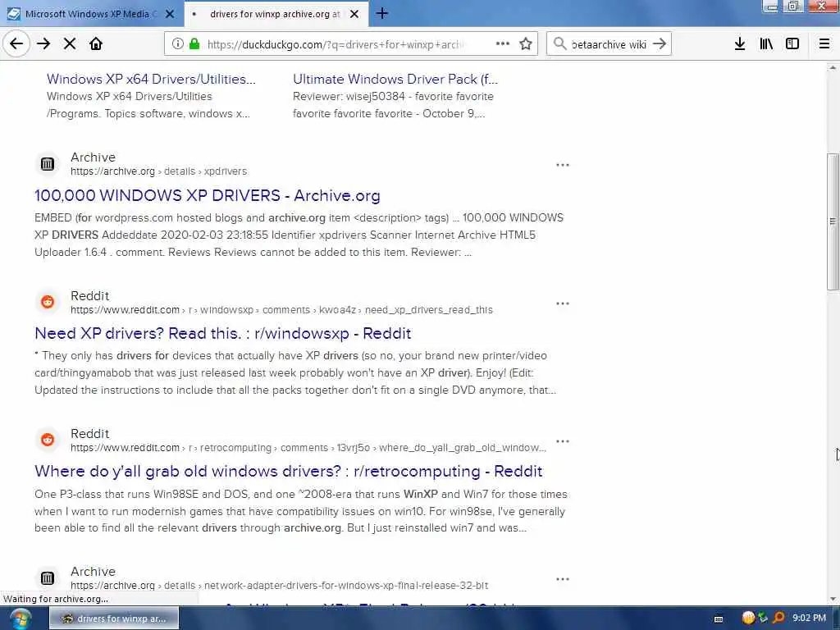Click Reddit favicon of windowsxp result

pos(47,302)
